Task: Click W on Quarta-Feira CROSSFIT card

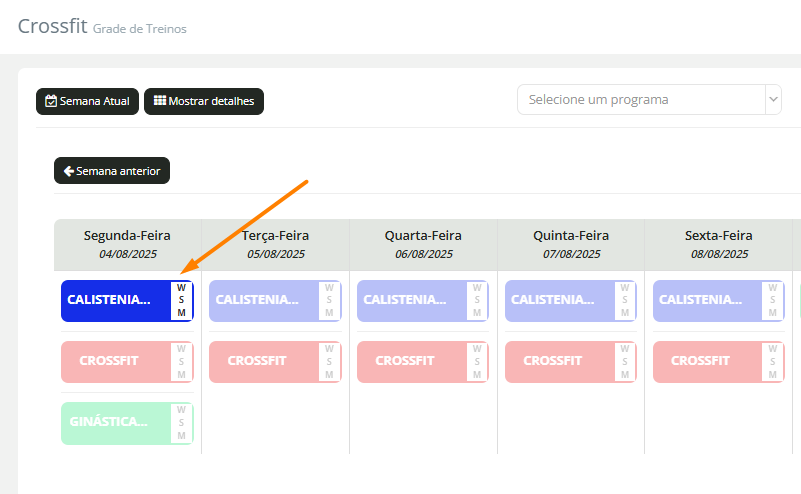Action: (x=477, y=348)
